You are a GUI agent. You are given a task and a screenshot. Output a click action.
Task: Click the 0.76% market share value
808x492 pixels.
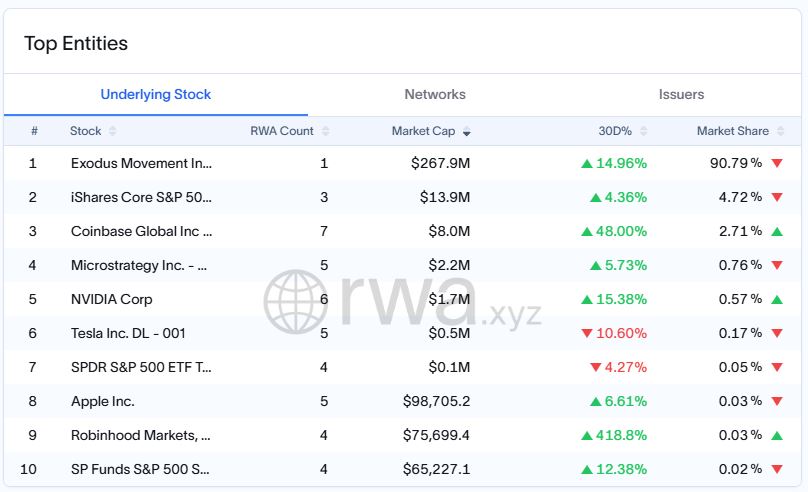tap(740, 265)
